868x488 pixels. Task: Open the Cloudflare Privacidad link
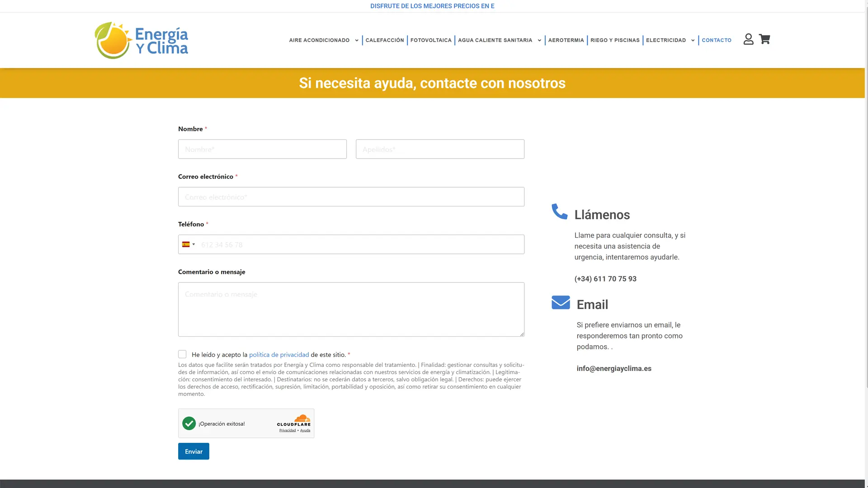click(x=287, y=431)
